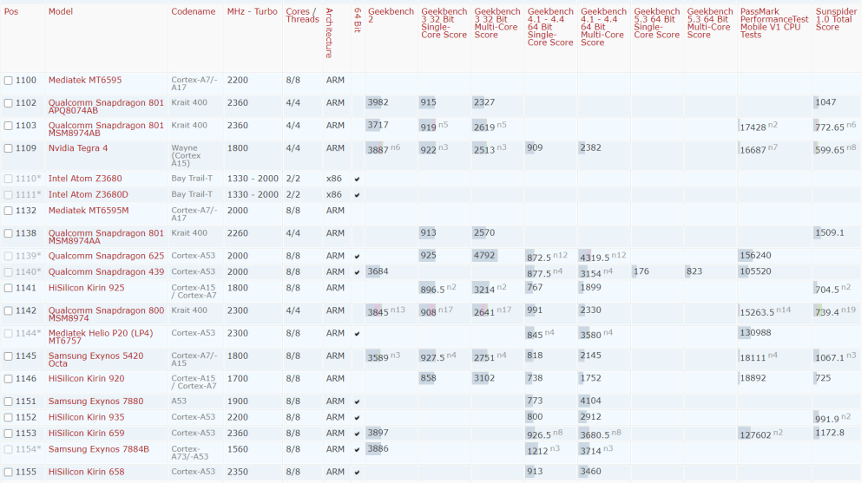This screenshot has width=868, height=483.
Task: Open the Intel Atom Z3680 link
Action: pos(85,179)
